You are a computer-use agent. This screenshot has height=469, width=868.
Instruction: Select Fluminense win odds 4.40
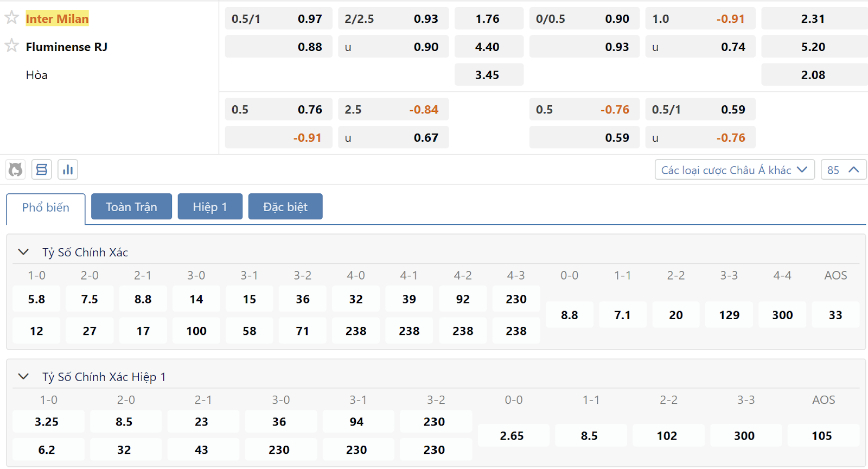489,47
